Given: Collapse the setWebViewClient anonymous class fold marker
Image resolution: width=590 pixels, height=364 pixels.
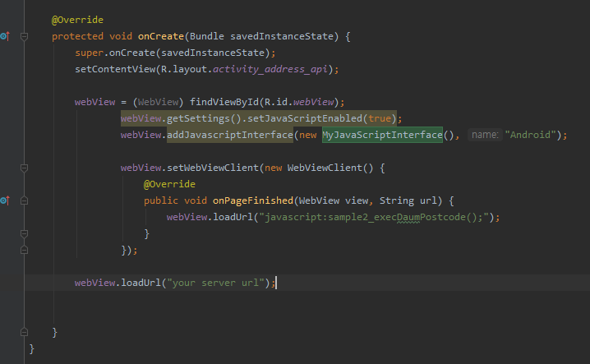Looking at the screenshot, I should click(x=24, y=168).
